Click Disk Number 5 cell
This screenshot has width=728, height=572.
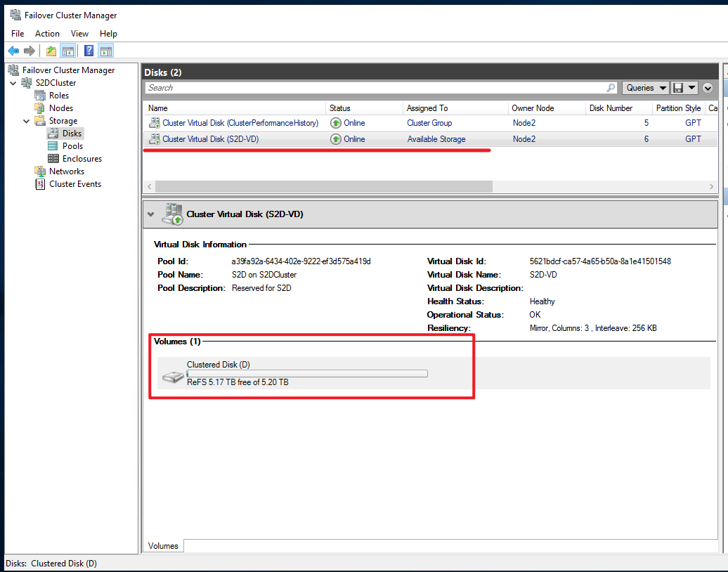(646, 123)
